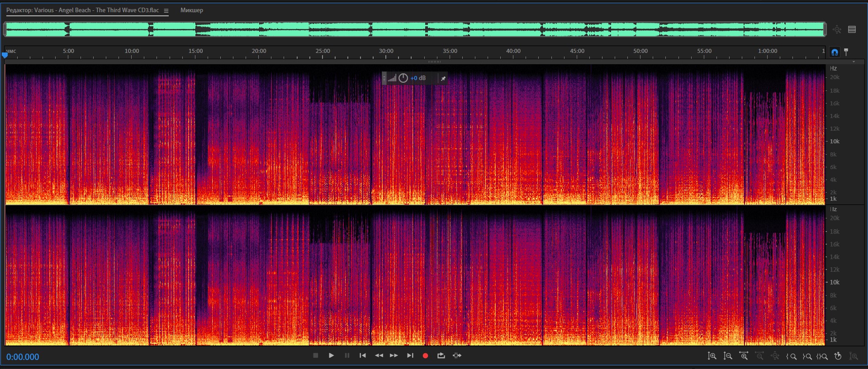Click the Zoom In Amplitude icon

coord(712,356)
